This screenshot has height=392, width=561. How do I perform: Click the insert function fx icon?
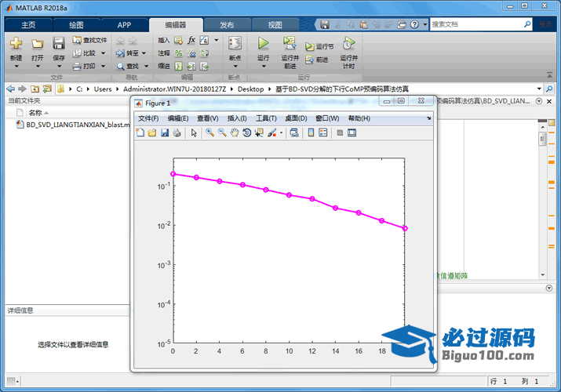(191, 40)
